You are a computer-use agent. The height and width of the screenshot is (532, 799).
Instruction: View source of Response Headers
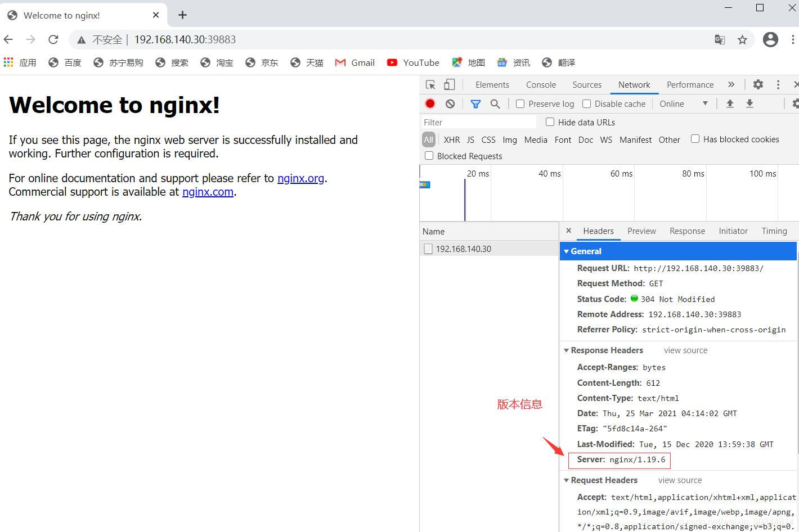coord(685,350)
